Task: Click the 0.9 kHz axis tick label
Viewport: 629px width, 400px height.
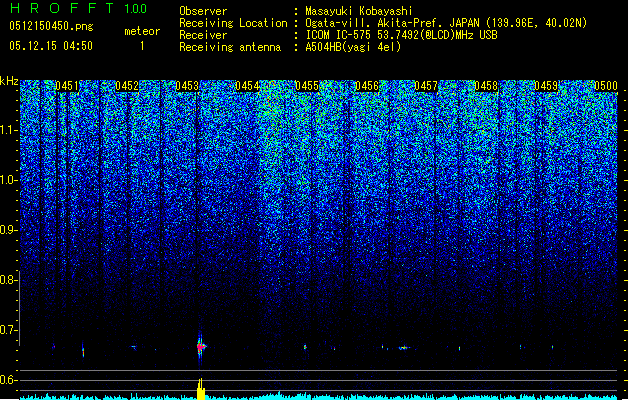Action: click(x=9, y=230)
